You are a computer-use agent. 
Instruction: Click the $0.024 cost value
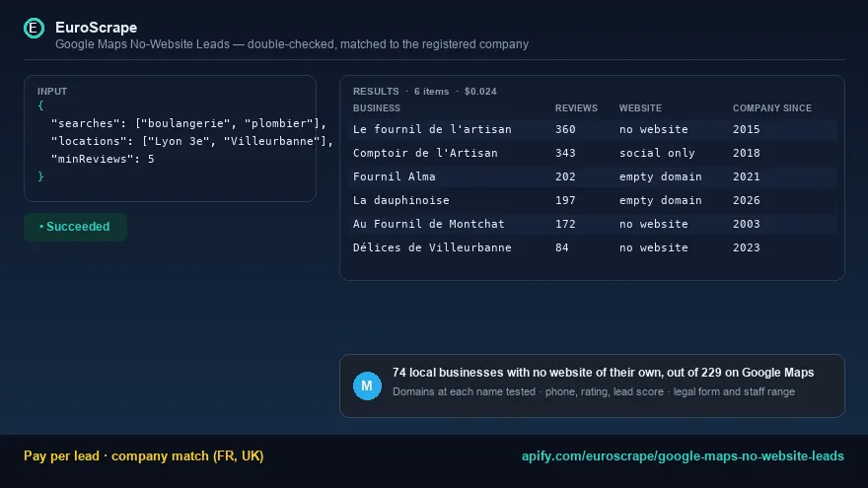coord(480,92)
